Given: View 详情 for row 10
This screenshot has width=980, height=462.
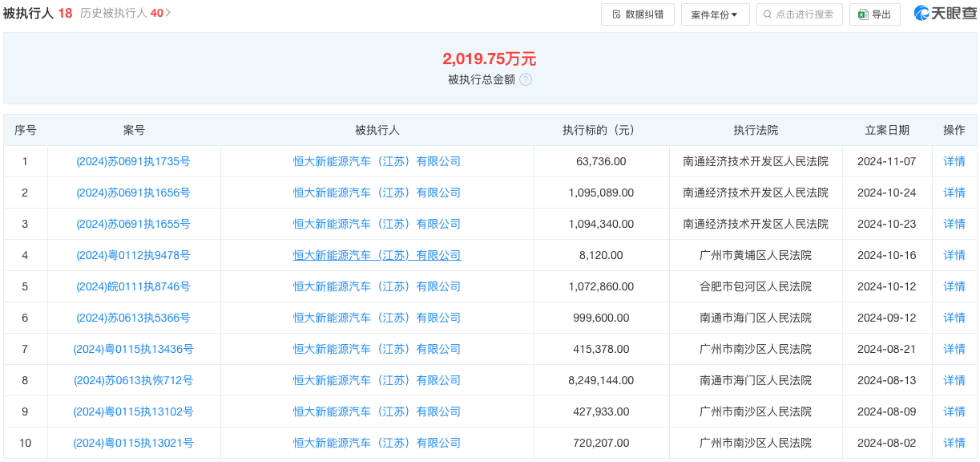Looking at the screenshot, I should (954, 443).
